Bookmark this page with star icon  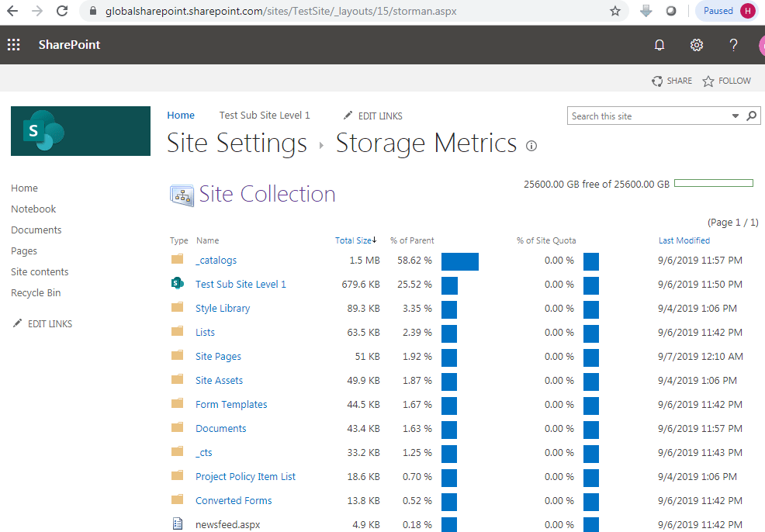615,11
